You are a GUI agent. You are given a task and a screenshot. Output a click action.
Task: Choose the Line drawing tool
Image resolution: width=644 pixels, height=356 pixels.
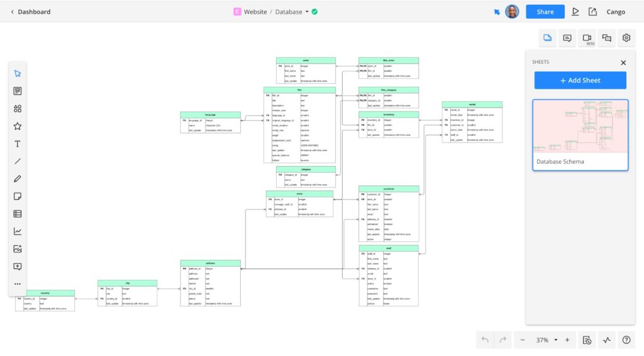pyautogui.click(x=18, y=162)
